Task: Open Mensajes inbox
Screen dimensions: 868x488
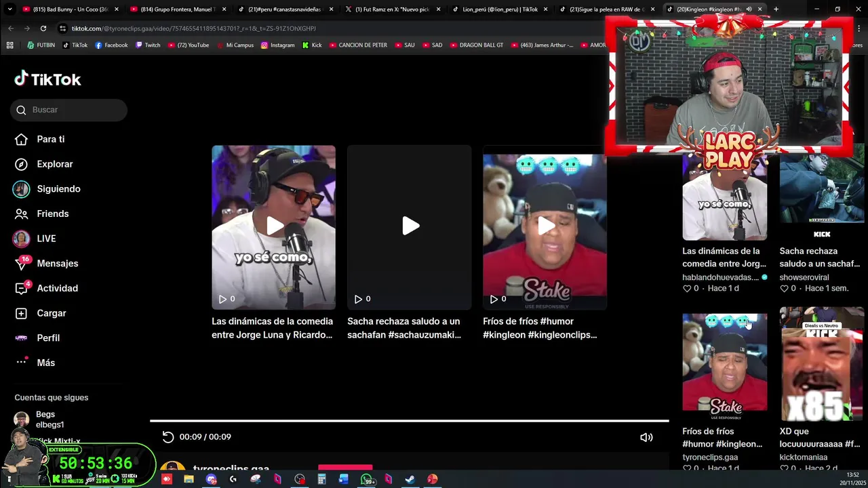Action: [46, 264]
